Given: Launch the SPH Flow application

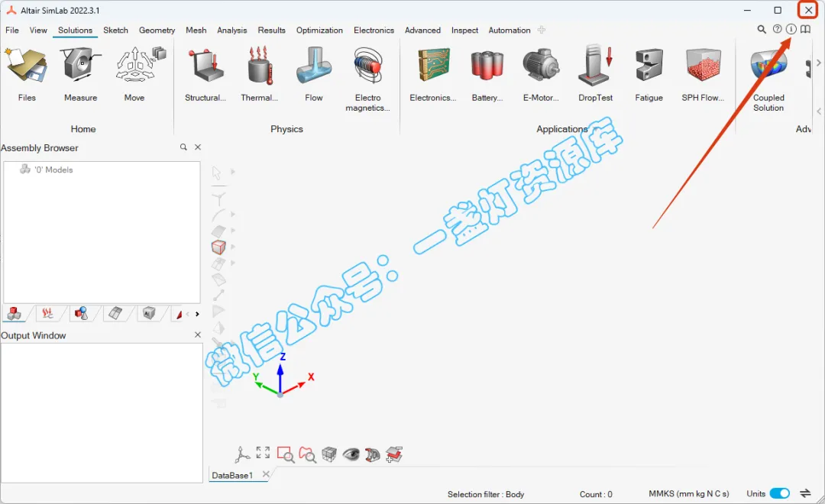Looking at the screenshot, I should (x=703, y=73).
